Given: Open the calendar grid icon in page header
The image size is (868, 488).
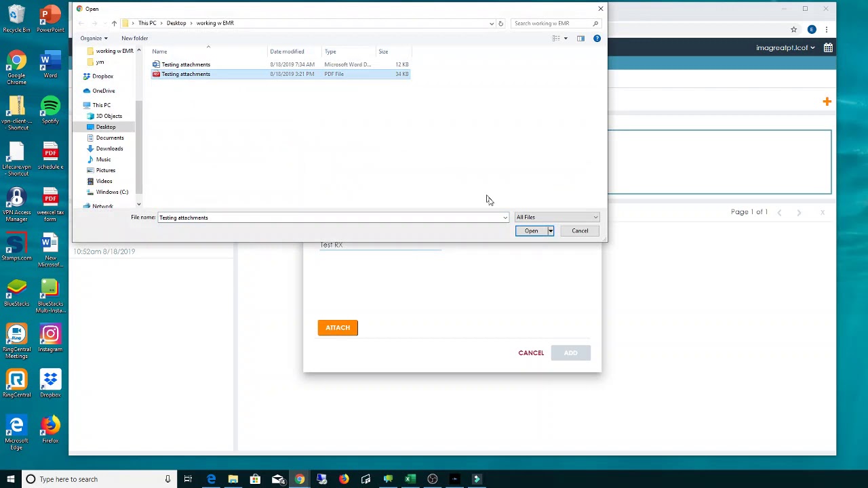Looking at the screenshot, I should click(828, 47).
